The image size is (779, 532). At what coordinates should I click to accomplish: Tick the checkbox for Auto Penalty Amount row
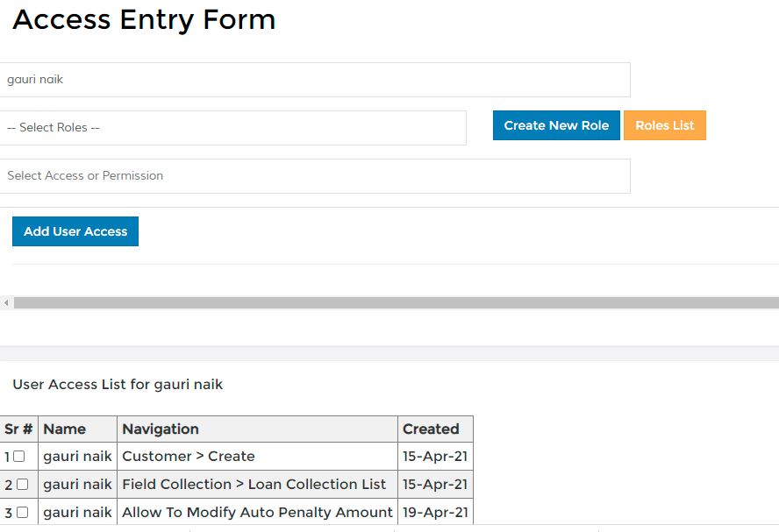(x=22, y=512)
